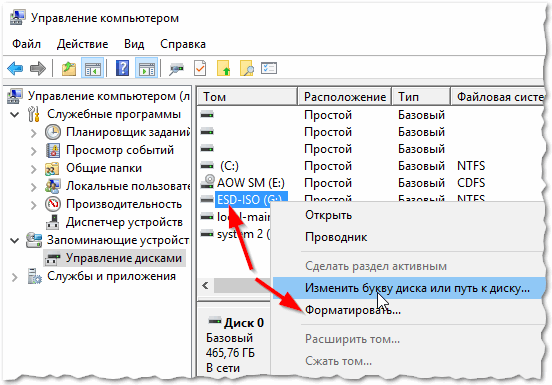Open the Вид menu
Screen dimensions: 552x385
click(134, 44)
